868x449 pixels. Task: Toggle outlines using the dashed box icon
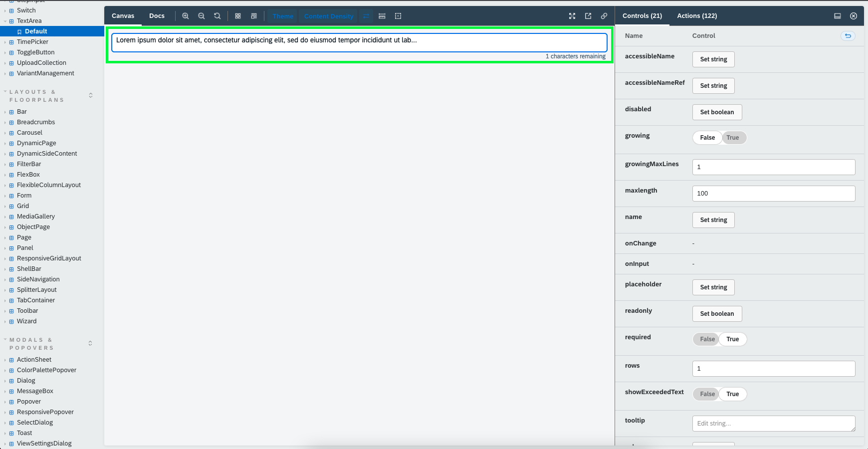point(398,16)
